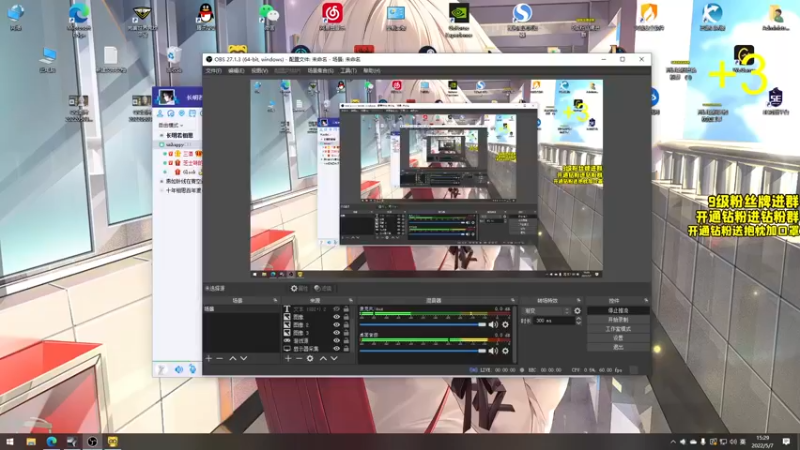Select the 图像 source row
The height and width of the screenshot is (450, 800).
click(317, 317)
